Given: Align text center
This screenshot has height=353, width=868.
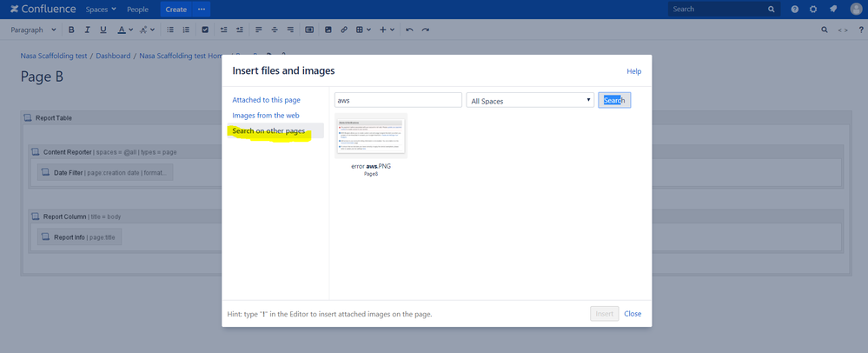Looking at the screenshot, I should (274, 30).
